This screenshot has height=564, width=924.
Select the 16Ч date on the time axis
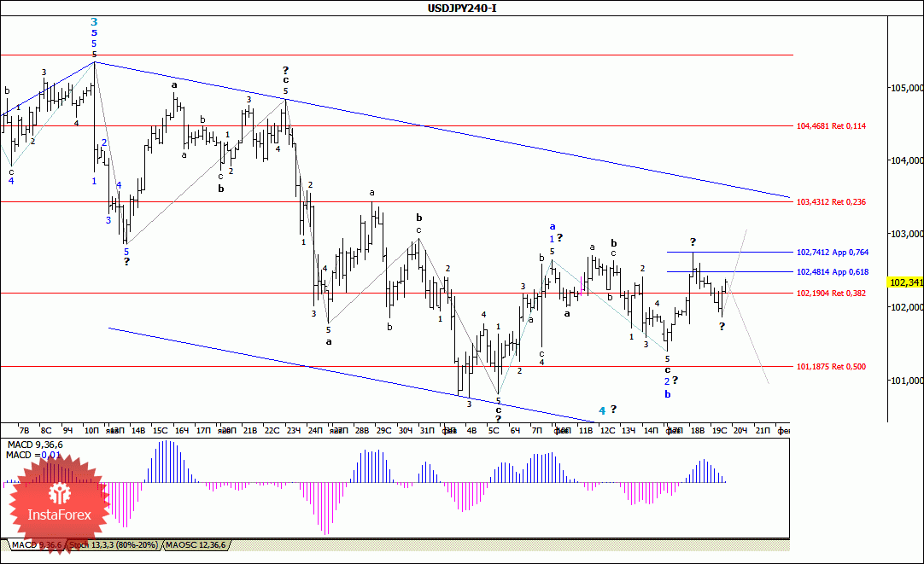(182, 431)
